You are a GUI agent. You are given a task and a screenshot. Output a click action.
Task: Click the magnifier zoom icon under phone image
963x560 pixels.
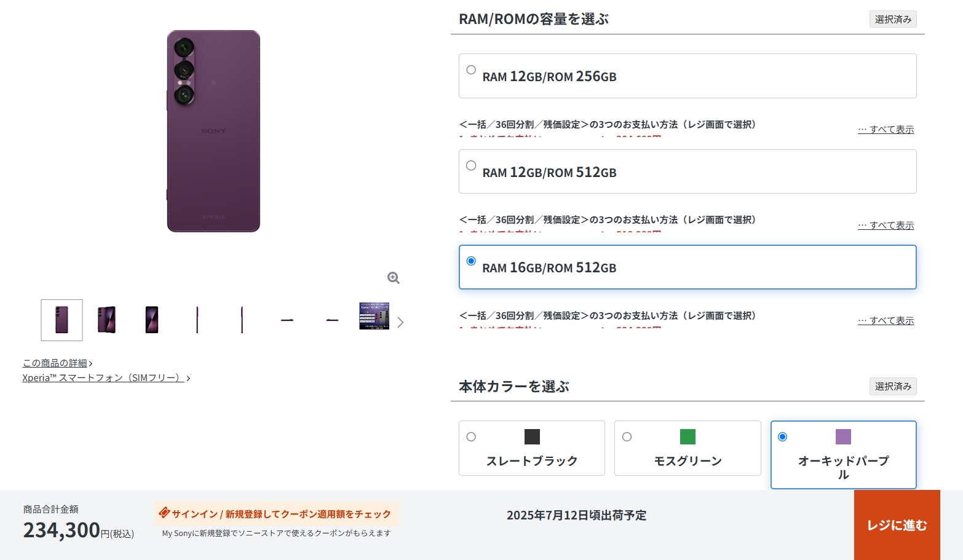(394, 278)
